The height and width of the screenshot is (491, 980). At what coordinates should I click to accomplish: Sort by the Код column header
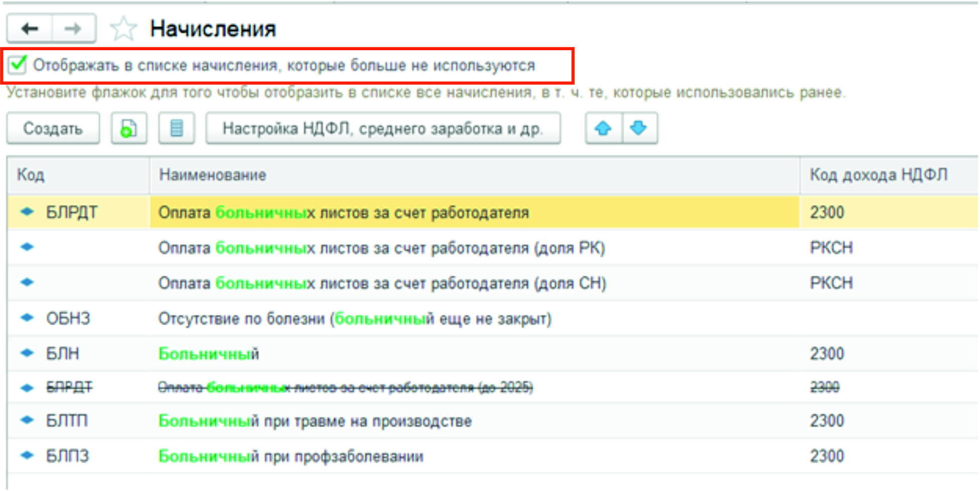pos(31,175)
